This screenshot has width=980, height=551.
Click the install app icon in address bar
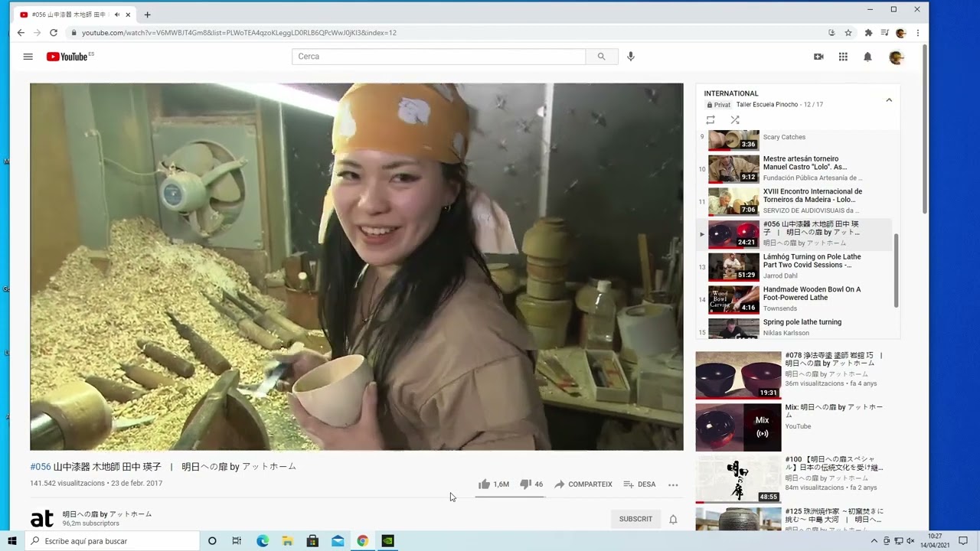tap(831, 33)
